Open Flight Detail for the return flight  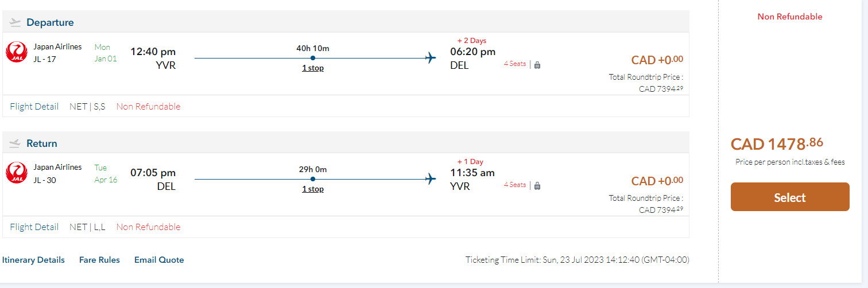pos(34,227)
